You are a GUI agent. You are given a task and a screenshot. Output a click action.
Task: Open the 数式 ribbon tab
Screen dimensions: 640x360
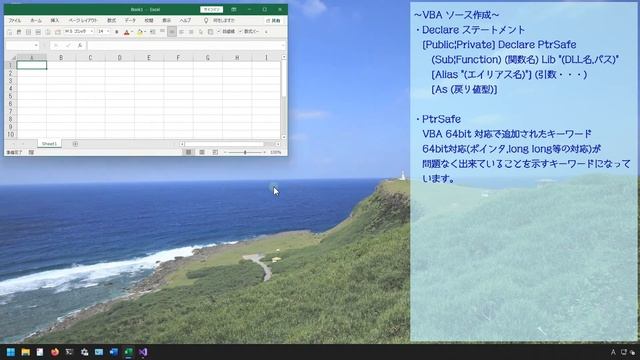click(111, 20)
